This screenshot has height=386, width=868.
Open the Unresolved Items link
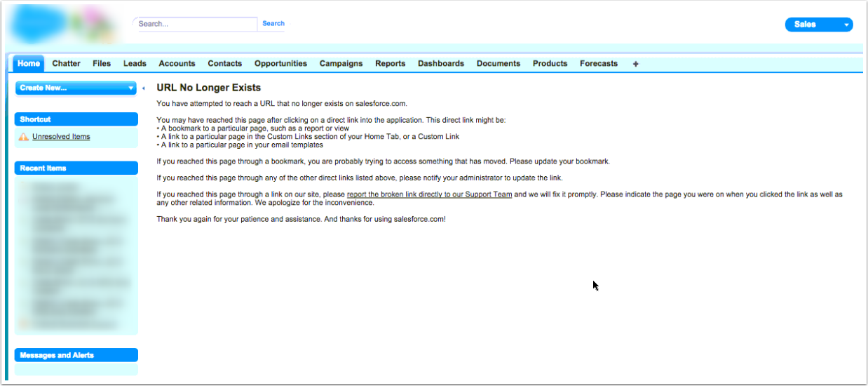[x=61, y=137]
